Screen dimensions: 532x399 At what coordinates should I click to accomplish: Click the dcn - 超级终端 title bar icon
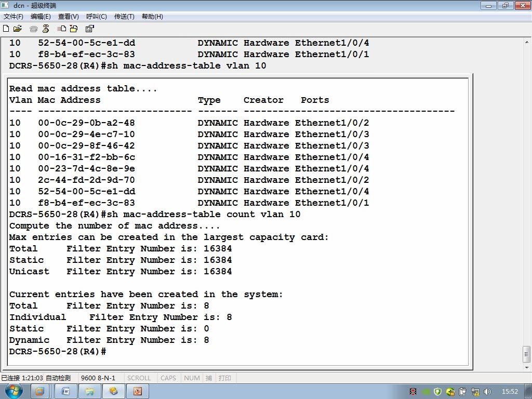tap(5, 5)
